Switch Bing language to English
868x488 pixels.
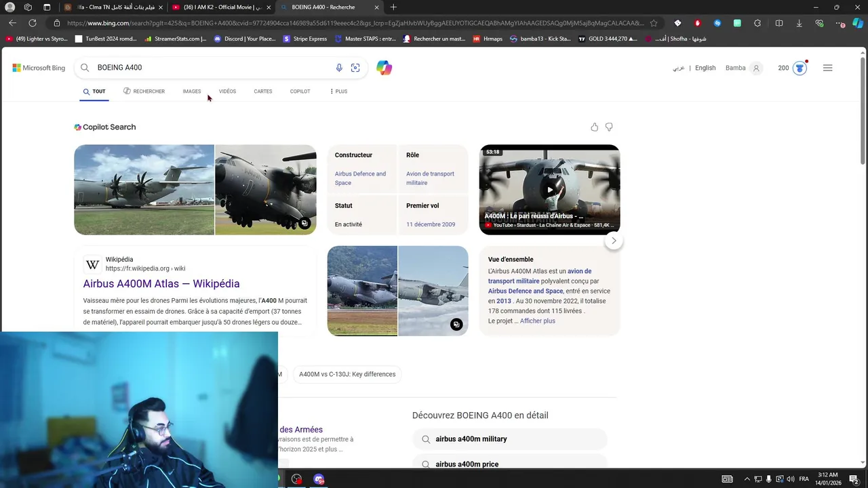[x=705, y=68]
